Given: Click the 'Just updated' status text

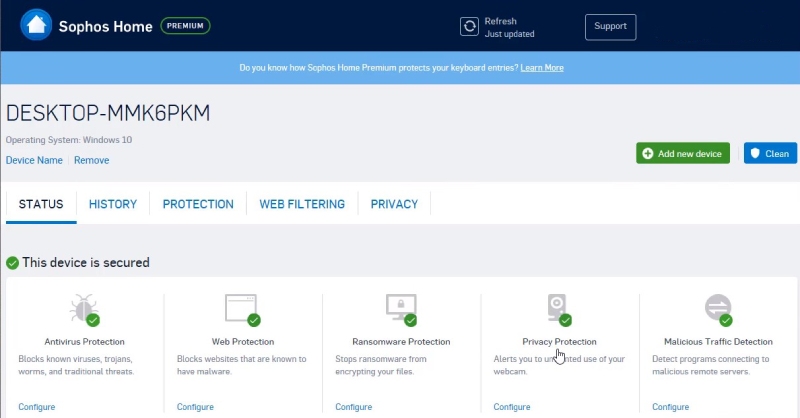Looking at the screenshot, I should point(509,34).
